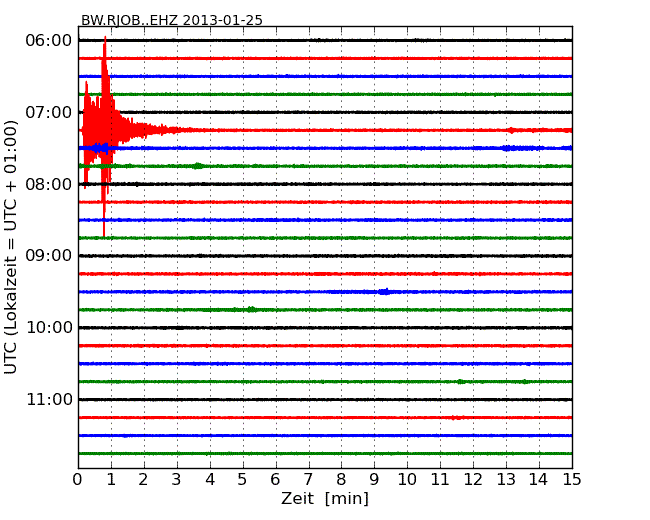Click x-axis tick label 2
The image size is (650, 520).
coord(143,480)
